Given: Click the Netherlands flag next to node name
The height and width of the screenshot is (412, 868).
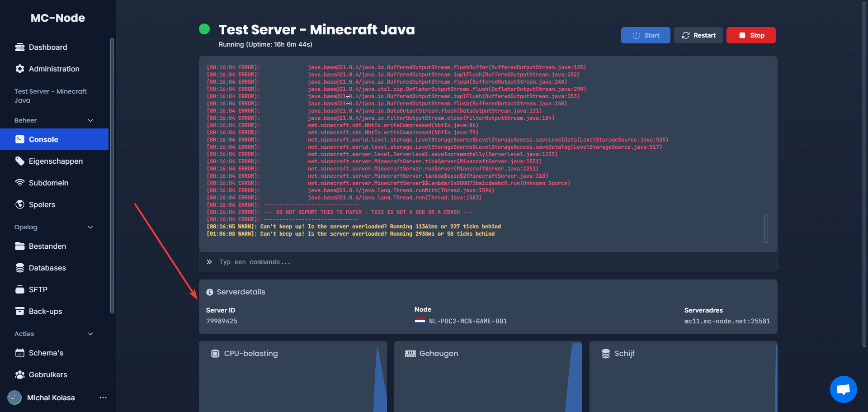Looking at the screenshot, I should pyautogui.click(x=420, y=321).
